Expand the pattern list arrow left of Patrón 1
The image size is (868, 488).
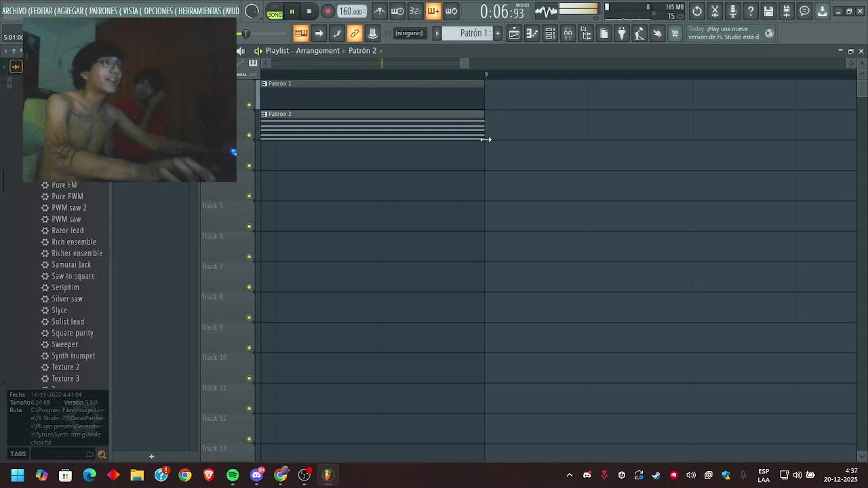tap(437, 33)
